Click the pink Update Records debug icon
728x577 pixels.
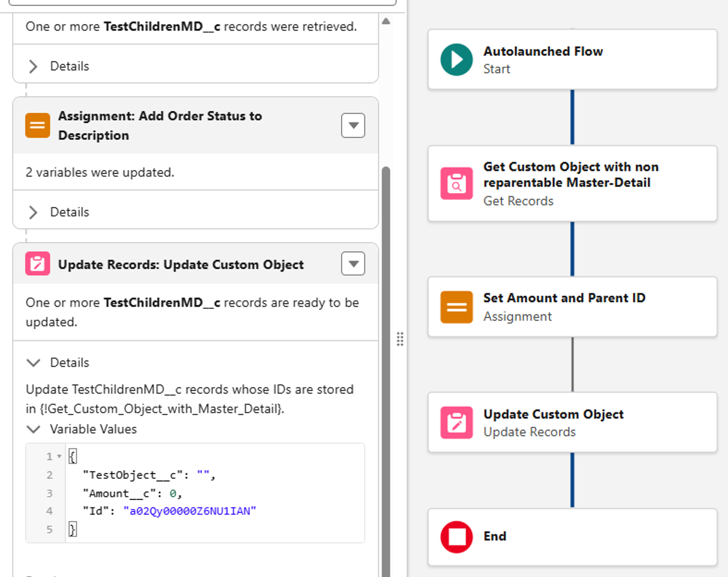click(x=37, y=264)
